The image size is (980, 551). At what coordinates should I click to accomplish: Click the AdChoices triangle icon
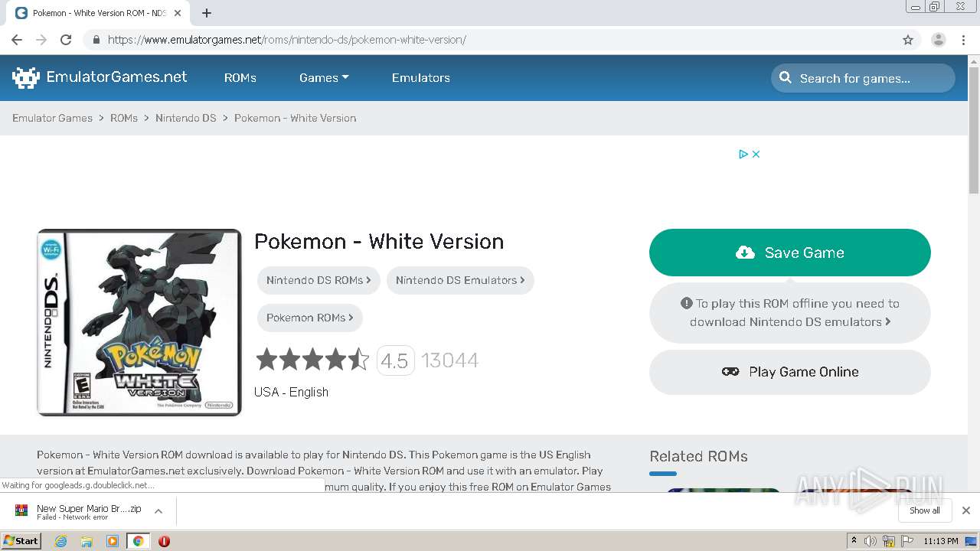click(743, 154)
